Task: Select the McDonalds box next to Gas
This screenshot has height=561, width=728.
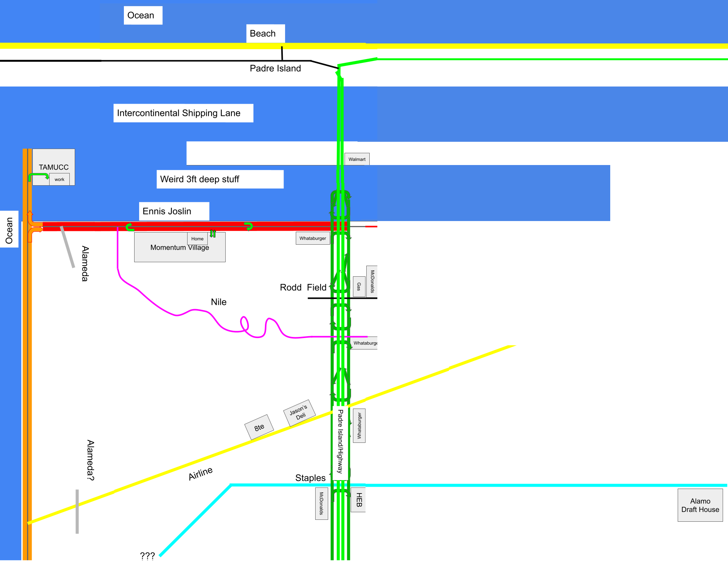Action: coord(372,281)
